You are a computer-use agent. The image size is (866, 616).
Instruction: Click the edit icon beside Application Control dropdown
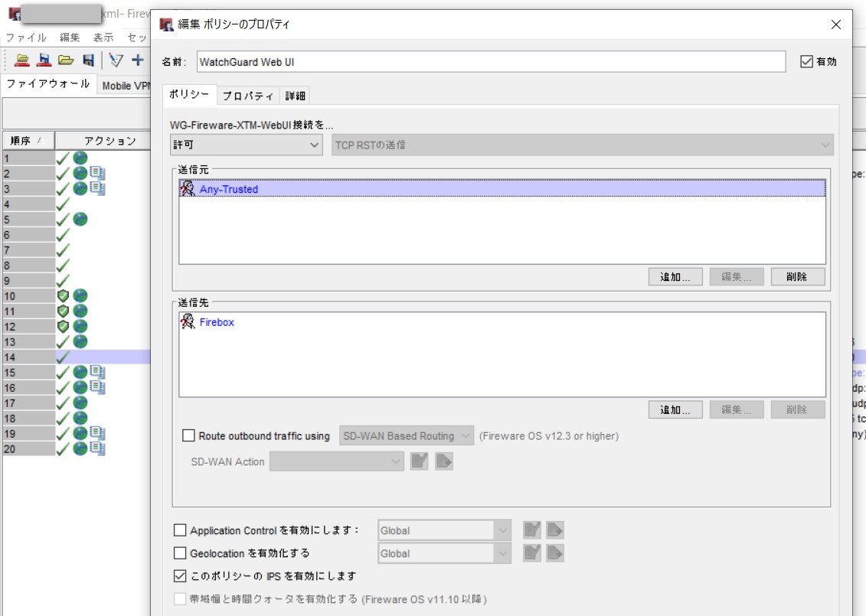(x=532, y=530)
